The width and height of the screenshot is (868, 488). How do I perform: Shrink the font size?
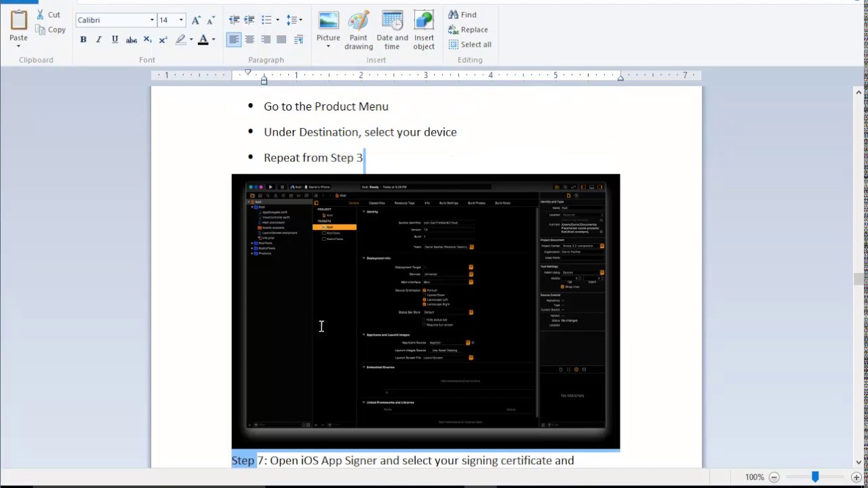[211, 20]
